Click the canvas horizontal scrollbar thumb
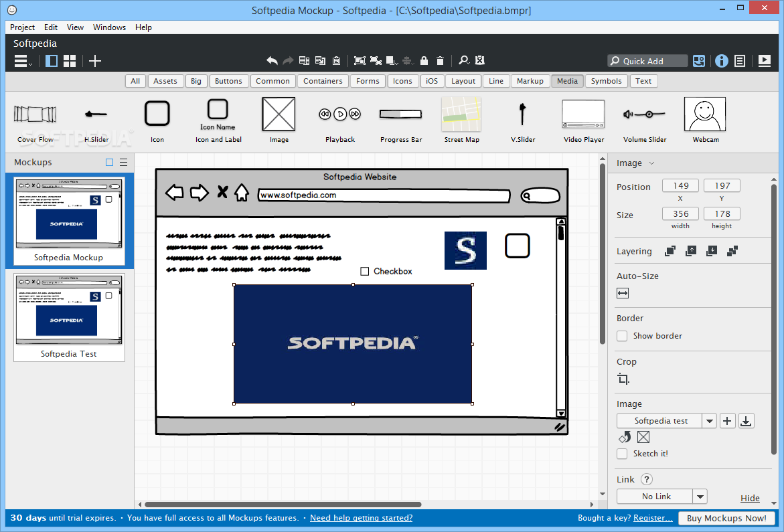 283,505
